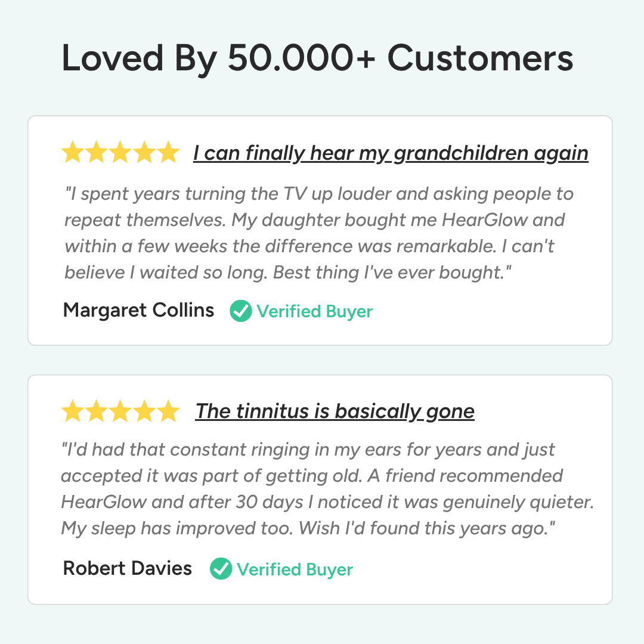
Task: Click the fifth star in Margaret Collins' review
Action: (x=168, y=153)
